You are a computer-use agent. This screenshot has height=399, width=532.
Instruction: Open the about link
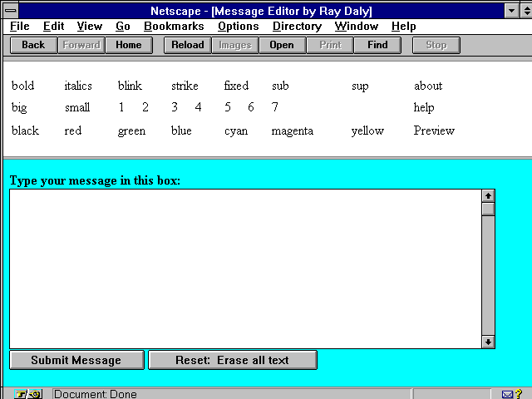coord(428,86)
